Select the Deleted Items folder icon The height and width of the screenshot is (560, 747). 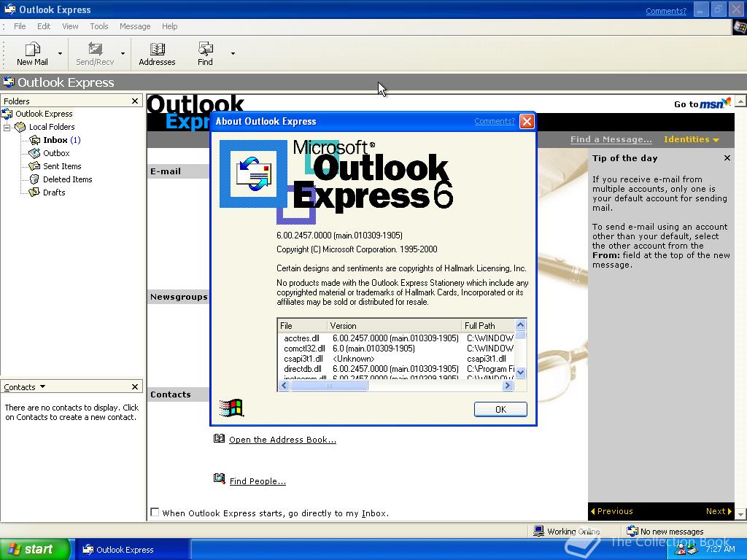(34, 179)
